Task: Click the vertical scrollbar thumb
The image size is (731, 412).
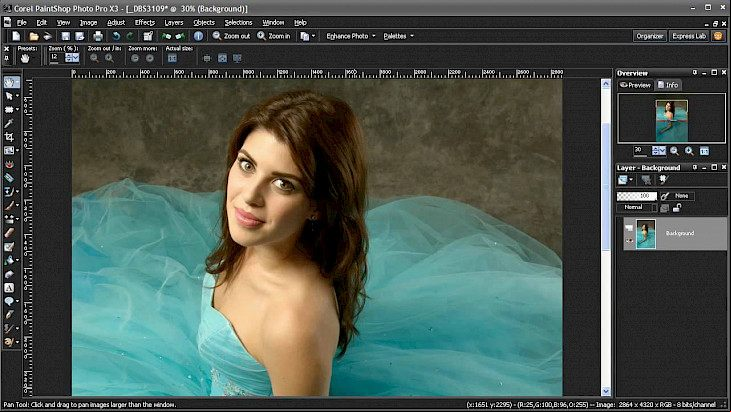Action: pos(606,186)
